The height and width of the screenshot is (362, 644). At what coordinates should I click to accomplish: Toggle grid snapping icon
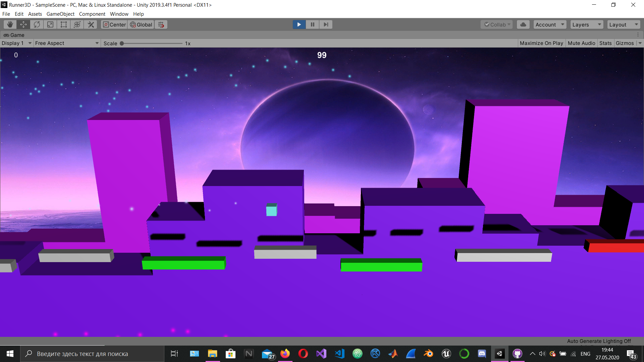click(161, 24)
